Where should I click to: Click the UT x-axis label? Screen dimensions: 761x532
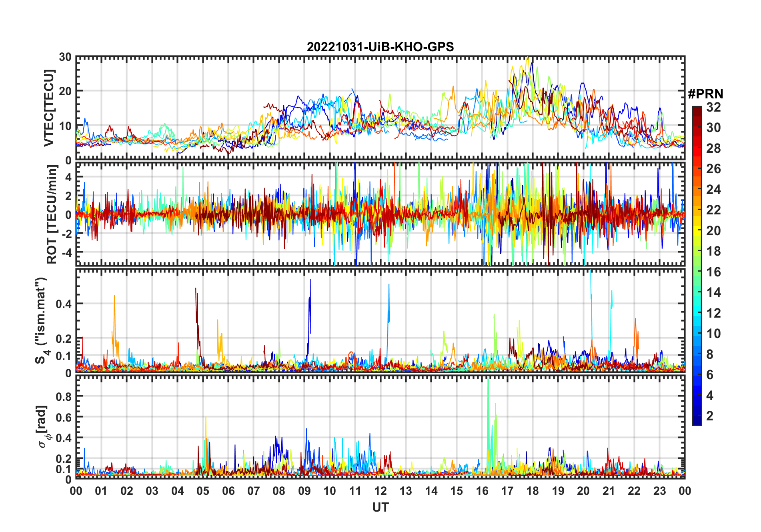click(x=380, y=507)
